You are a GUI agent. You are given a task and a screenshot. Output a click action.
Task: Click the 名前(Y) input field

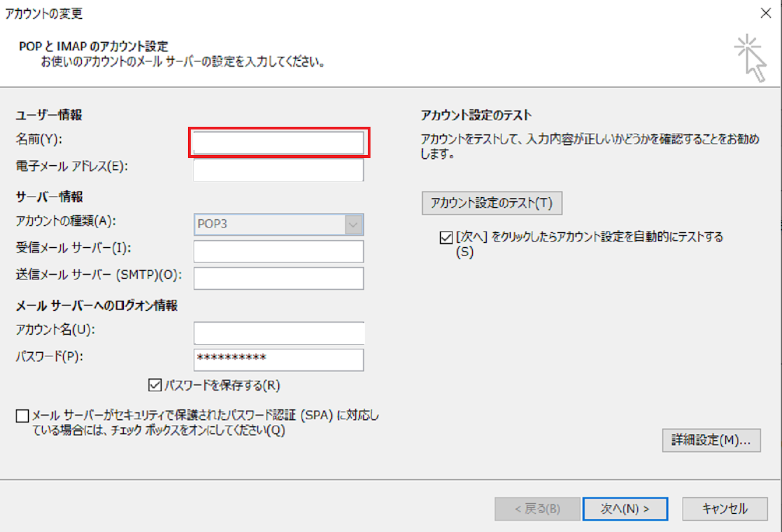point(278,143)
